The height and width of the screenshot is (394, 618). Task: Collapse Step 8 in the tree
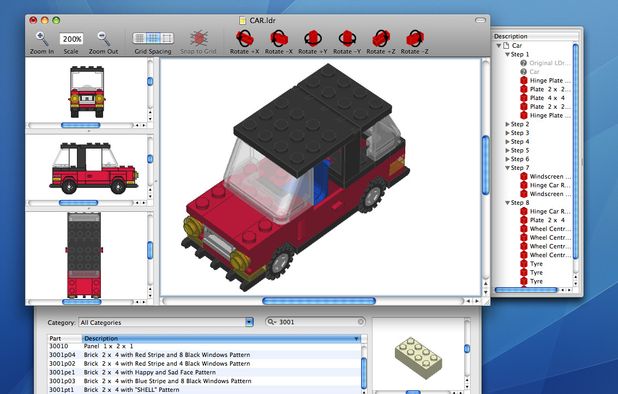(x=508, y=203)
